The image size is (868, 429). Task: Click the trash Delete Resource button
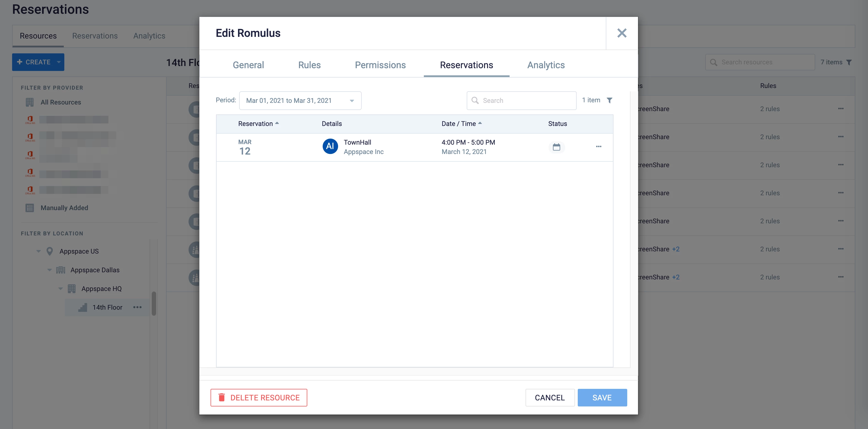[259, 398]
